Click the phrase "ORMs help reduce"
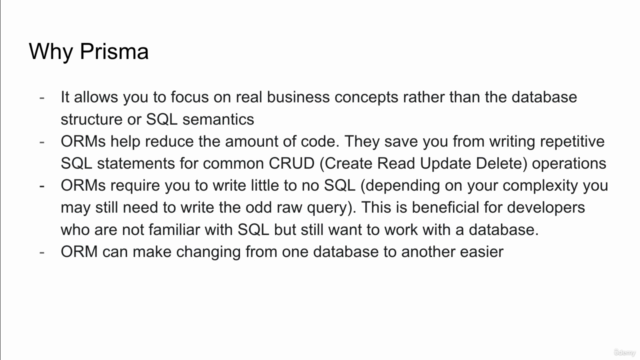 127,141
